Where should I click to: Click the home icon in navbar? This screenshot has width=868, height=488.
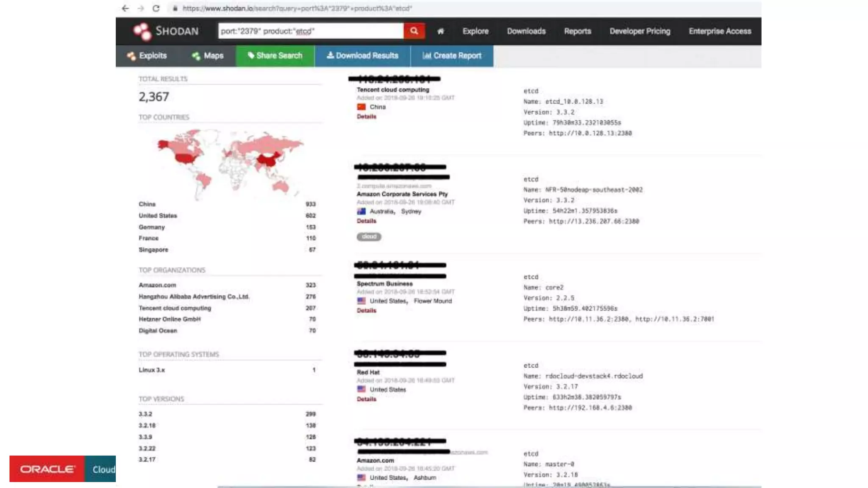[440, 31]
